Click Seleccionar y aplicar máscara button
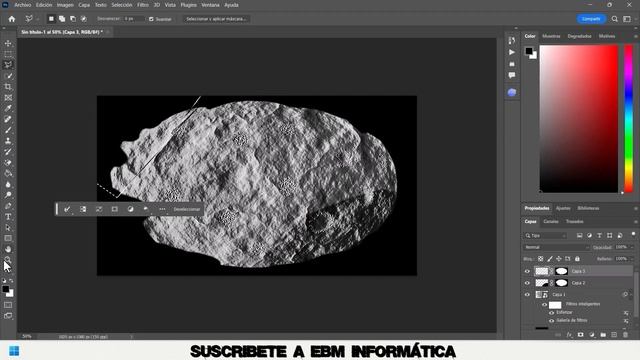This screenshot has height=360, width=640. pos(216,19)
